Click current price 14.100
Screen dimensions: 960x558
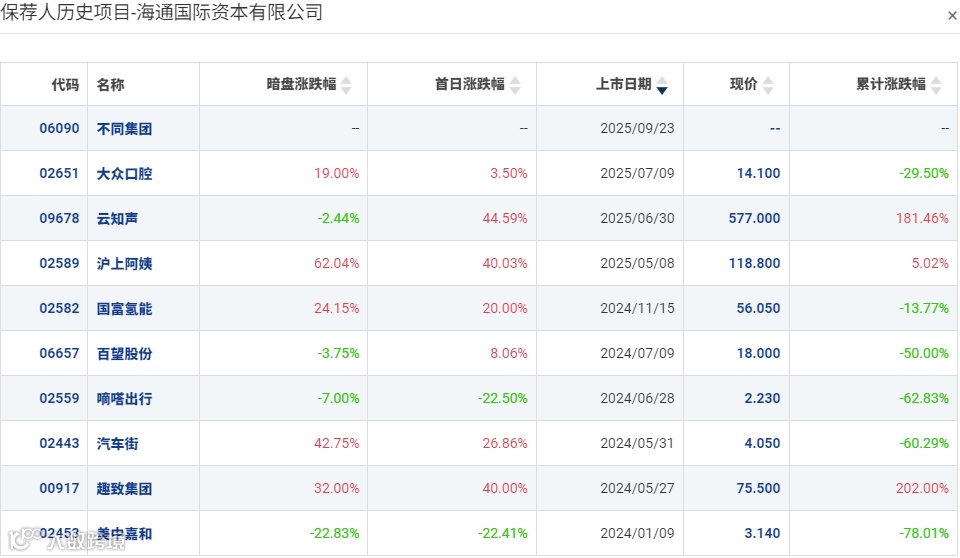[758, 173]
